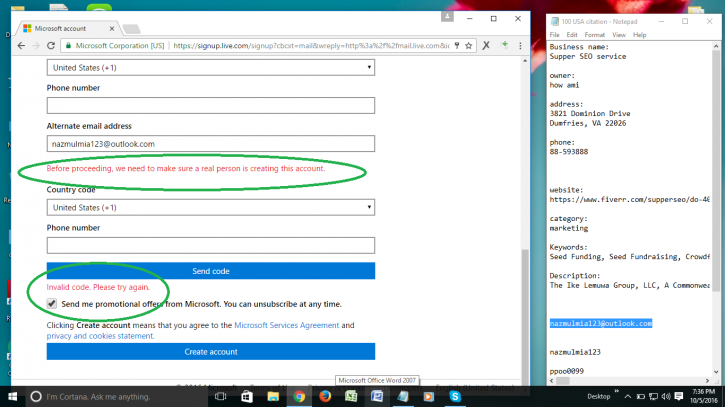Click Notepad's scroll up arrow
The image size is (725, 407).
click(x=716, y=46)
